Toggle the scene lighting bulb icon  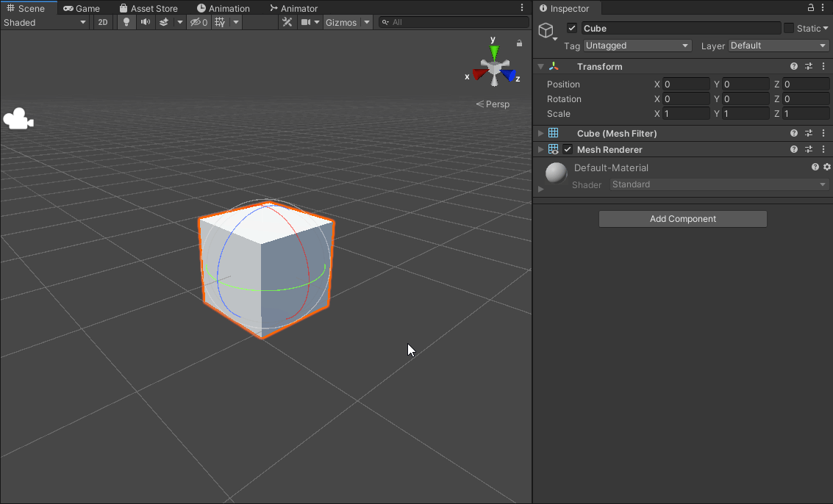pos(126,22)
